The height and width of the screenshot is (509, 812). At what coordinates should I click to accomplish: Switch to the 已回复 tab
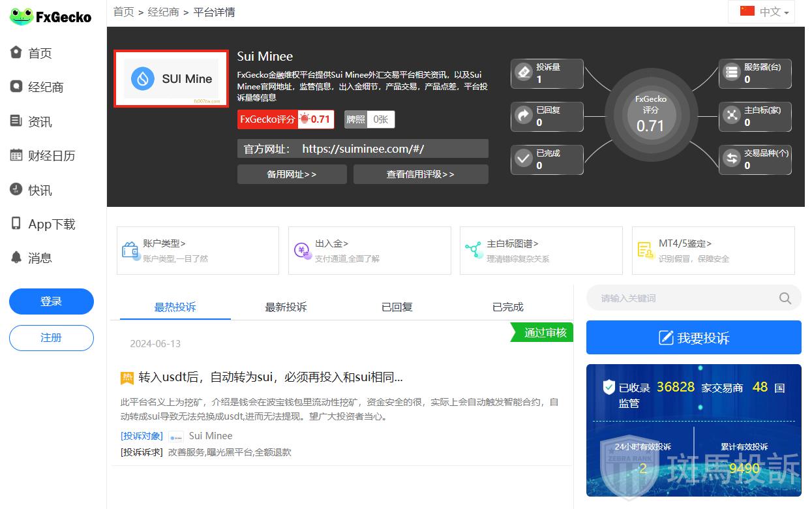397,307
